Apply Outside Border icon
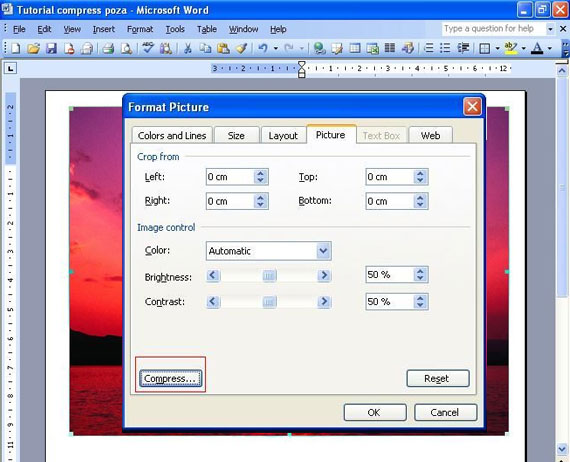The image size is (570, 462). pos(485,48)
